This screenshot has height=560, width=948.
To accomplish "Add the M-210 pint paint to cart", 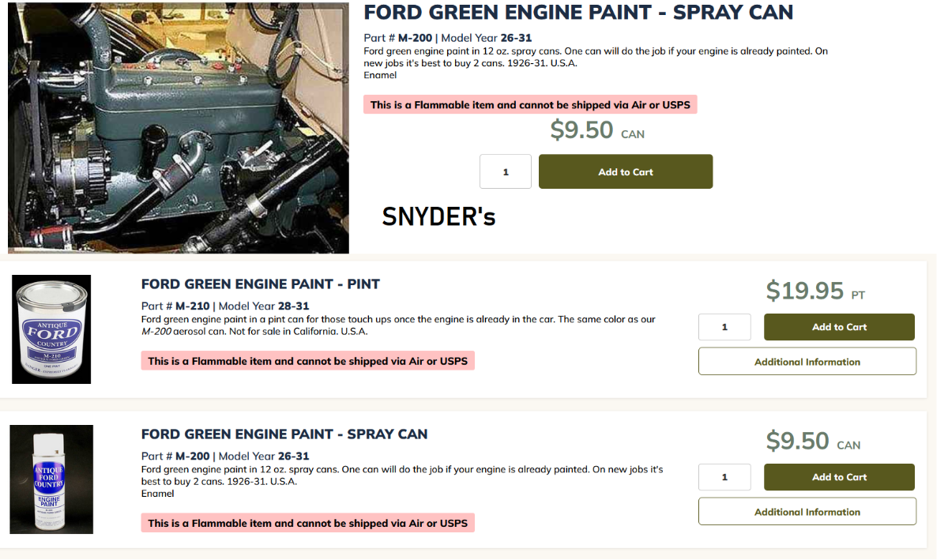I will coord(839,327).
